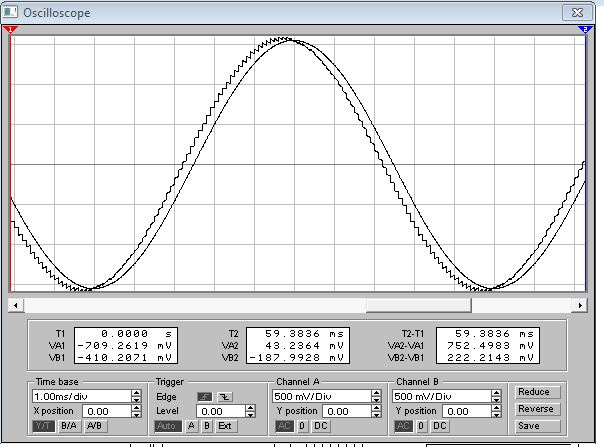Click the scrollbar left arrow
The width and height of the screenshot is (604, 447).
(15, 305)
